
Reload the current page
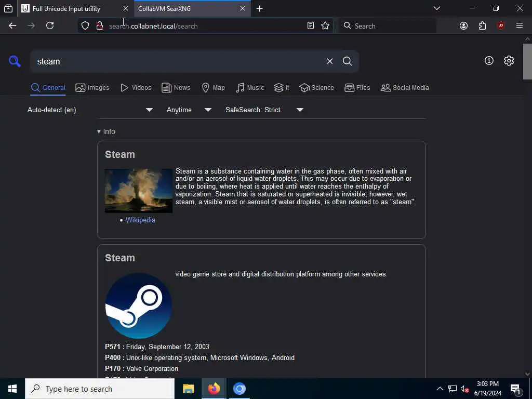click(x=50, y=26)
